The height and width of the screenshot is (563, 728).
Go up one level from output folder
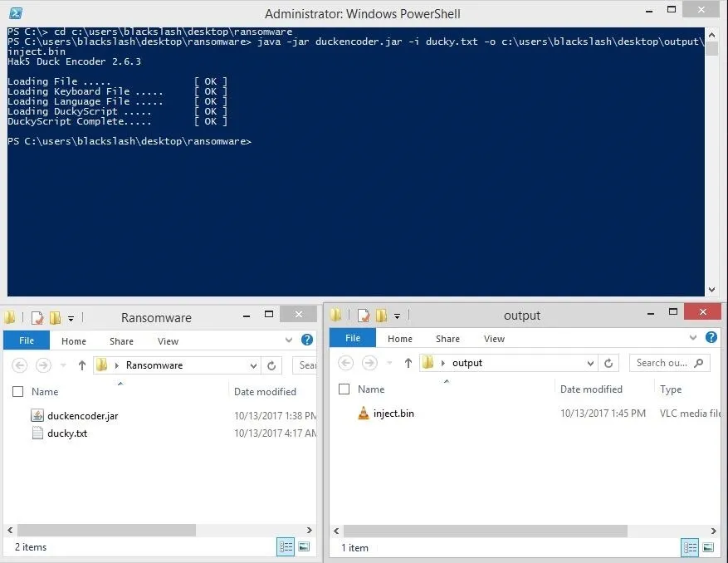point(408,363)
